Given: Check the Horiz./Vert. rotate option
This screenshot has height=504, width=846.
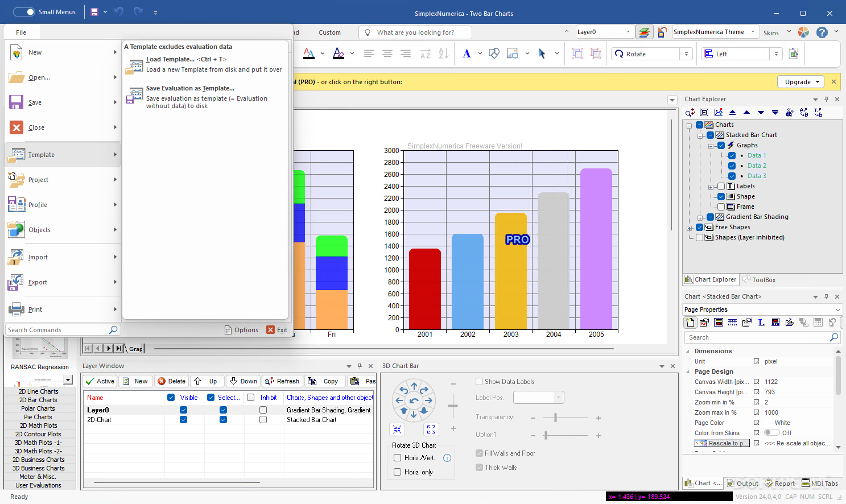Looking at the screenshot, I should [x=398, y=458].
